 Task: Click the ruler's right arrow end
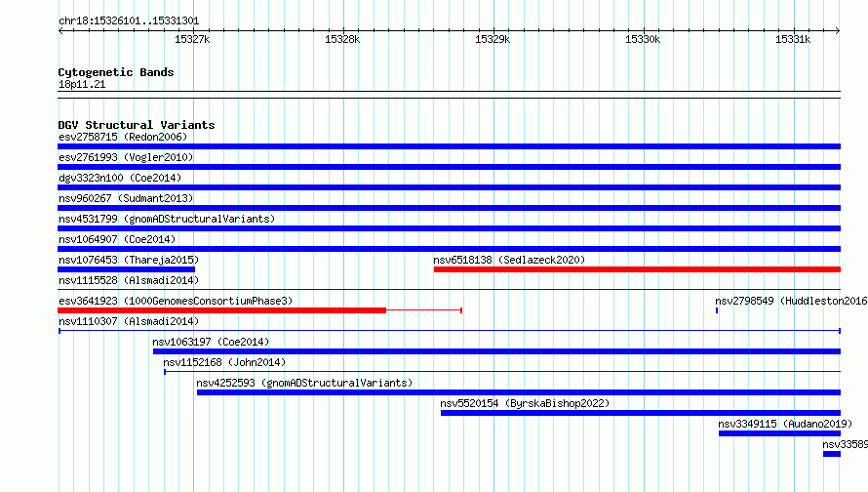[838, 30]
